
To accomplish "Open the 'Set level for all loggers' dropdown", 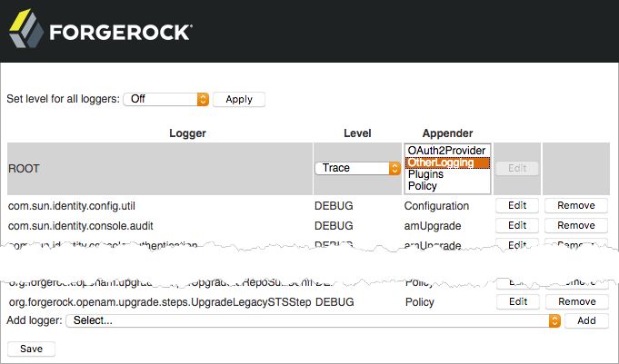I will tap(165, 99).
